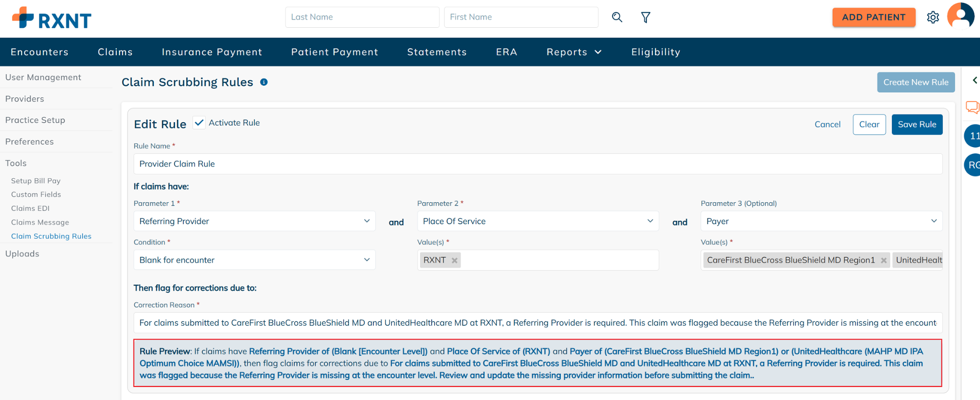Open Parameter 3 Payer dropdown
The image size is (980, 400).
pos(822,221)
